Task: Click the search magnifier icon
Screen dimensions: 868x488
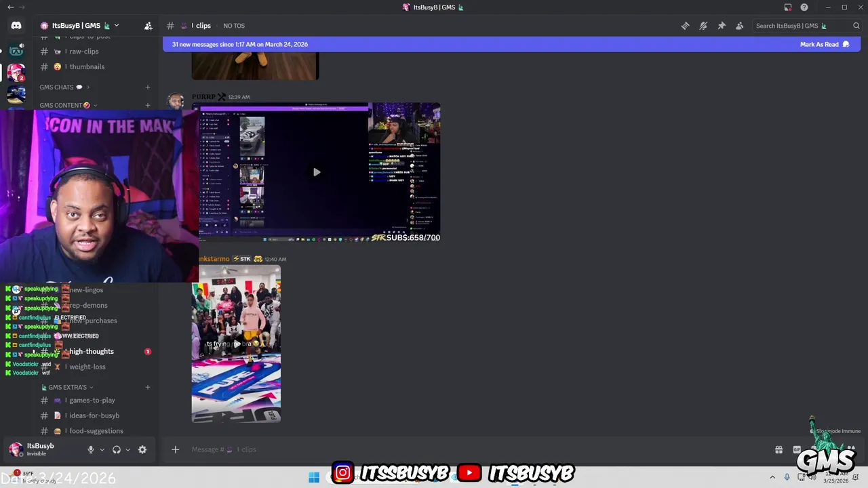Action: 856,26
